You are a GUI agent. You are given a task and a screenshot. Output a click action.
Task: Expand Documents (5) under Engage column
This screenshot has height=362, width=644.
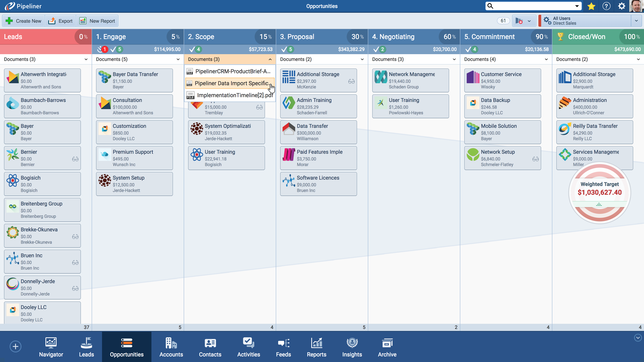tap(178, 60)
